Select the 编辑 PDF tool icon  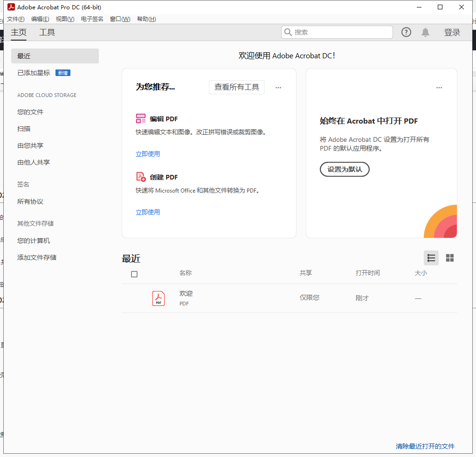tap(140, 118)
